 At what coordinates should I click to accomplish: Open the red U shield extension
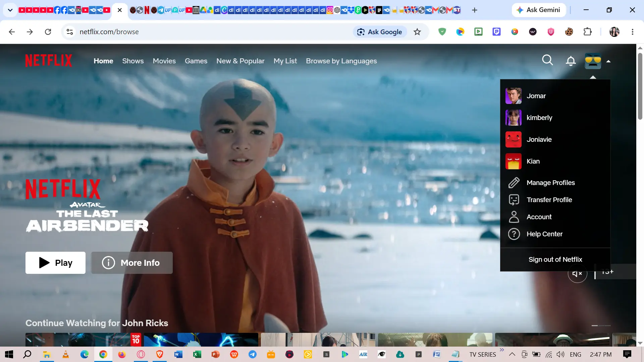point(551,32)
